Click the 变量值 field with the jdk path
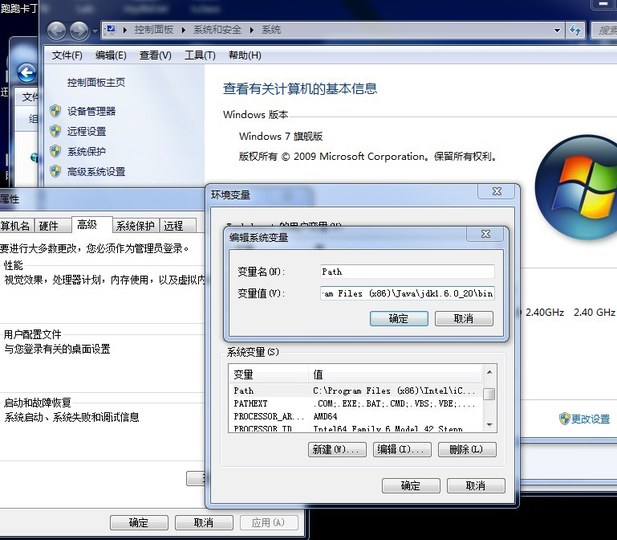The width and height of the screenshot is (617, 540). (407, 293)
